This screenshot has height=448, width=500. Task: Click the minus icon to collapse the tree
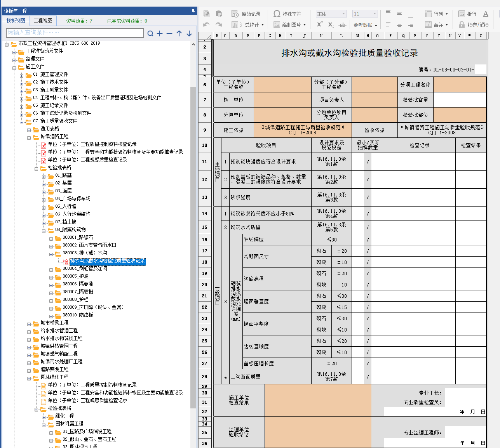(x=169, y=33)
